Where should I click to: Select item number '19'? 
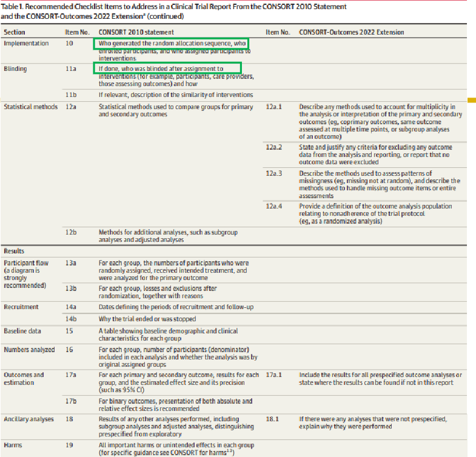69,445
